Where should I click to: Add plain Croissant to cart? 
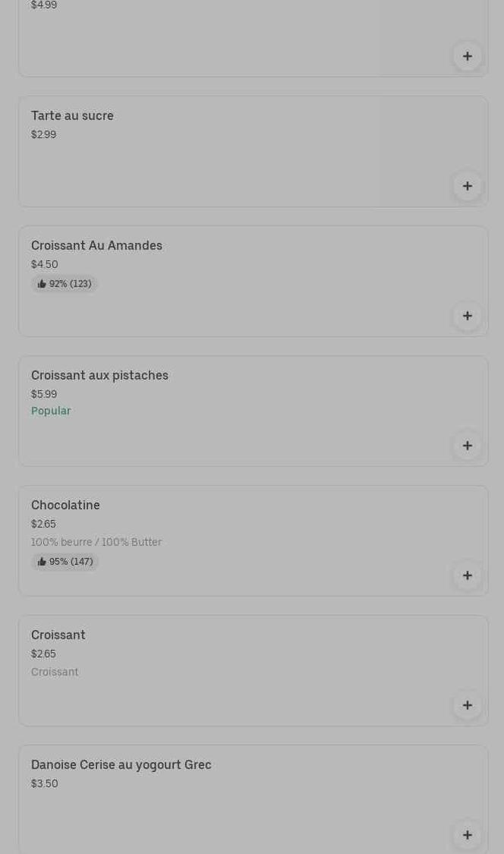point(467,705)
